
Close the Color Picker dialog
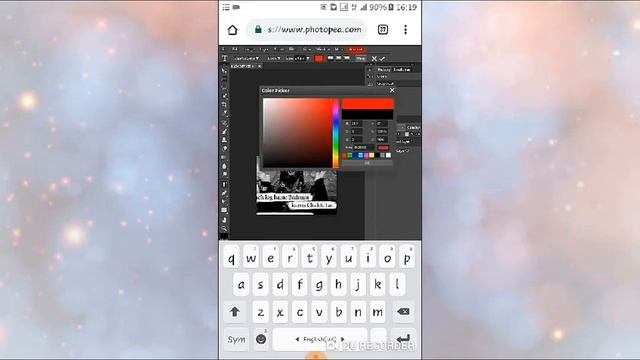tap(392, 90)
